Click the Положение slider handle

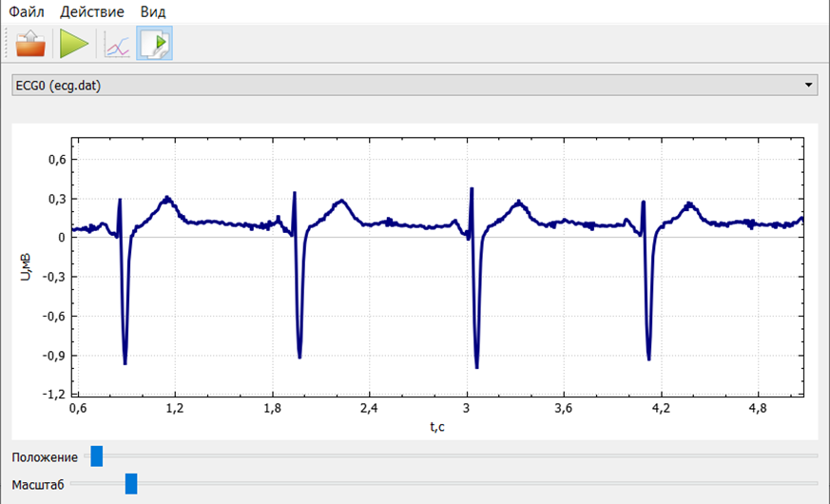click(96, 456)
